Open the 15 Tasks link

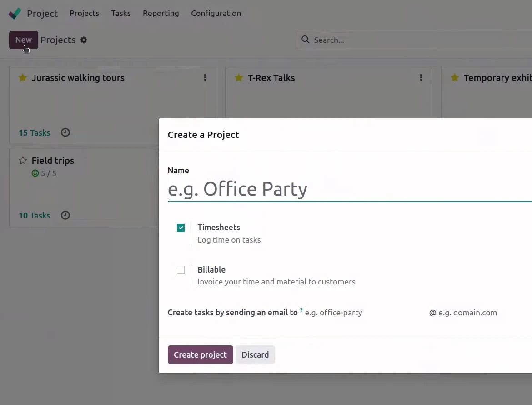[34, 132]
